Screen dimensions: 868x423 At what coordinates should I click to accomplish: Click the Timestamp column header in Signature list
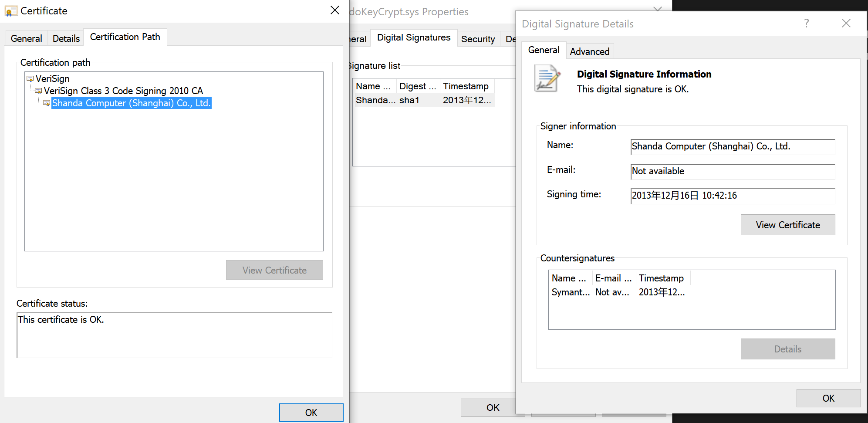coord(467,86)
